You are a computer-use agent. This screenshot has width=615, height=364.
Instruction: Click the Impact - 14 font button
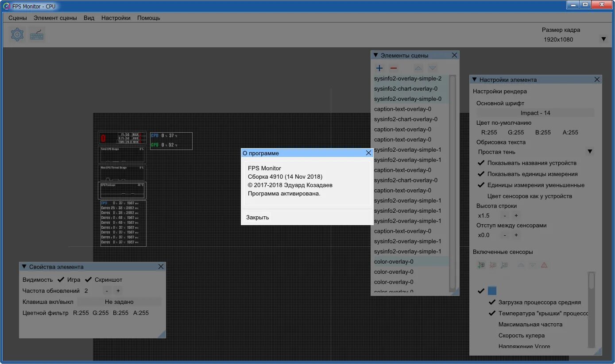(535, 113)
